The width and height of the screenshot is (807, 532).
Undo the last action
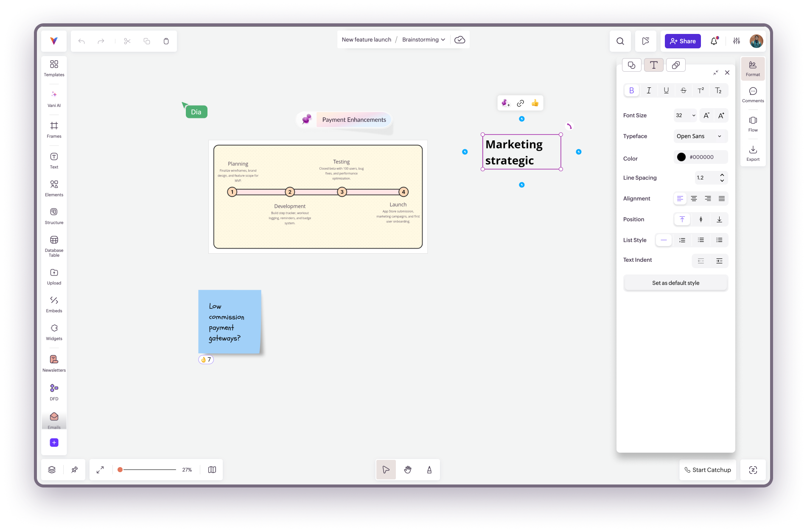[81, 41]
